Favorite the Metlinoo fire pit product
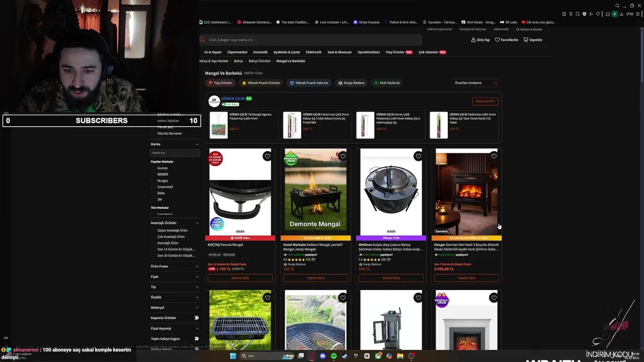The image size is (644, 362). (x=418, y=156)
